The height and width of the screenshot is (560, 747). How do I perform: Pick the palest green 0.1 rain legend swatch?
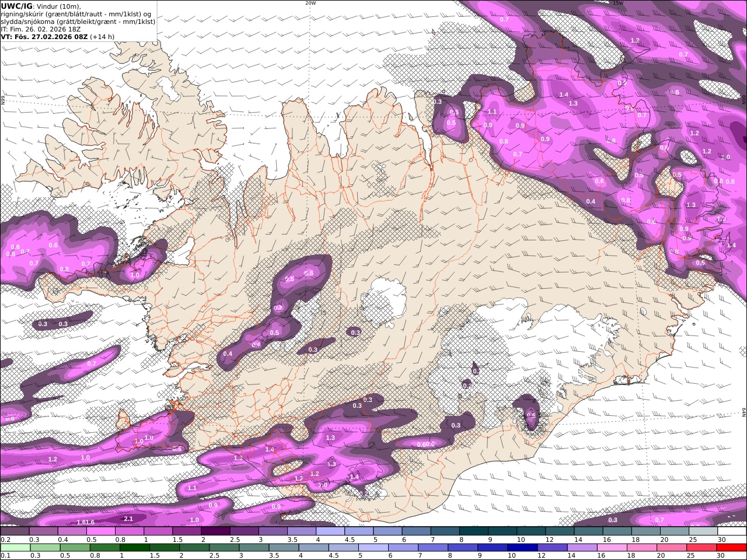[x=15, y=548]
